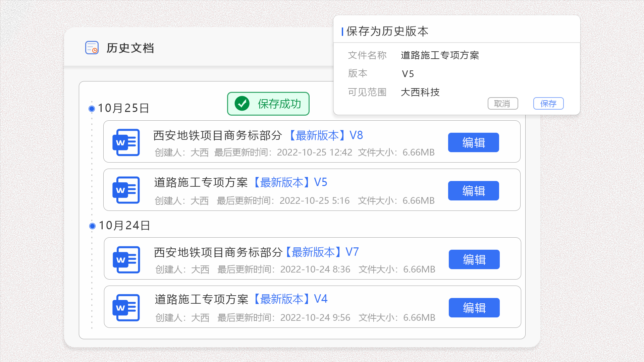644x362 pixels.
Task: Edit 西安地铁项目商务标部分 V8 document
Action: point(473,142)
